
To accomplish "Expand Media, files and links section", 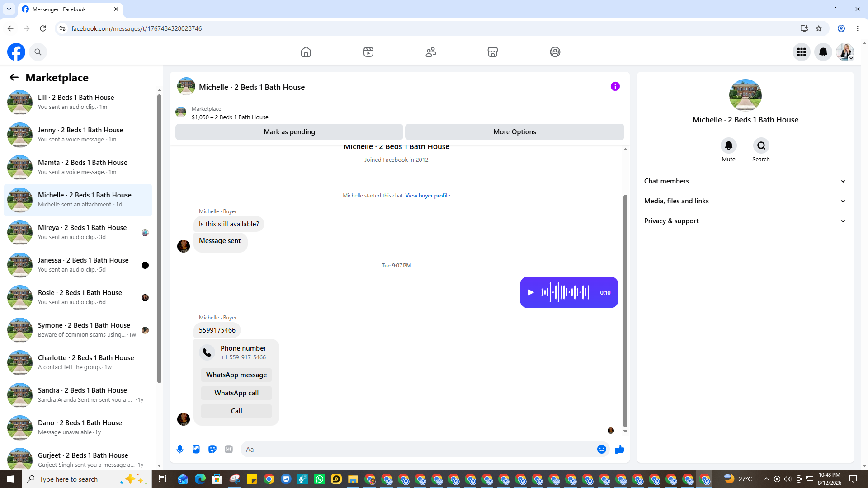I will pyautogui.click(x=745, y=201).
